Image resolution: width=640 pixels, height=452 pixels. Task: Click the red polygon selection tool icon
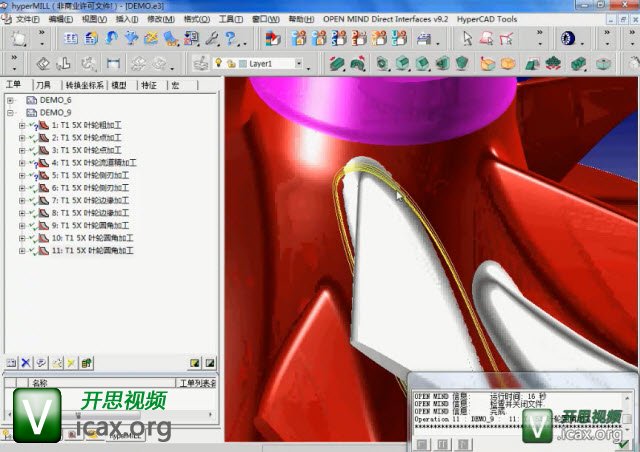point(506,39)
